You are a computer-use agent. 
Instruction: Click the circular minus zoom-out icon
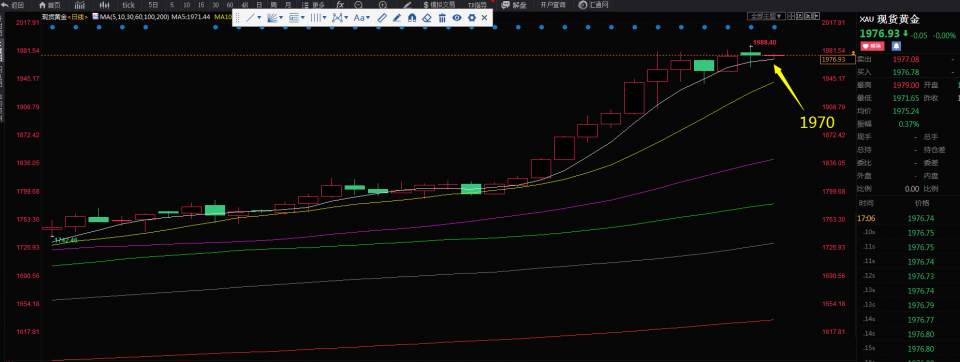[359, 5]
